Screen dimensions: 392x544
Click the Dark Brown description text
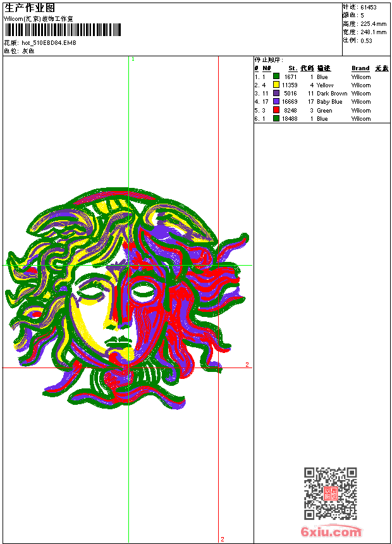[x=332, y=94]
